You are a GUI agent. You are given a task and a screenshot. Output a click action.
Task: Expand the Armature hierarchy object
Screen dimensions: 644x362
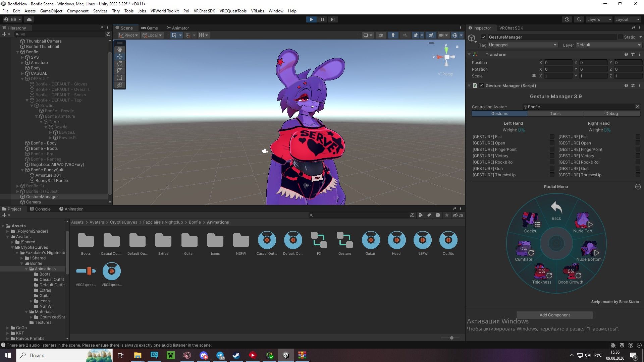point(22,63)
